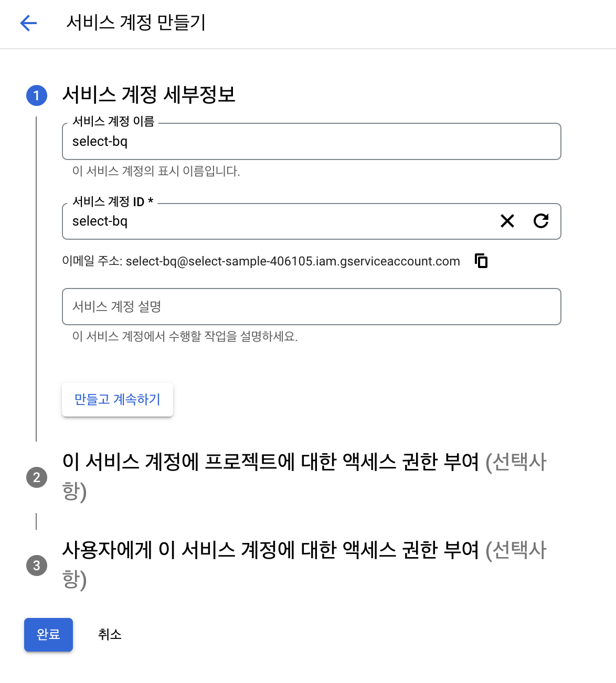Open the step 3 circle icon
The width and height of the screenshot is (616, 683).
point(37,565)
